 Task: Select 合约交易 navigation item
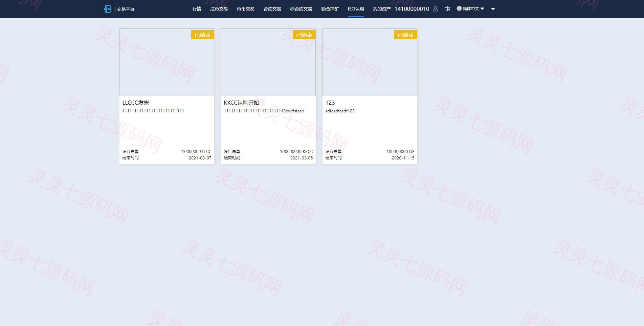272,9
